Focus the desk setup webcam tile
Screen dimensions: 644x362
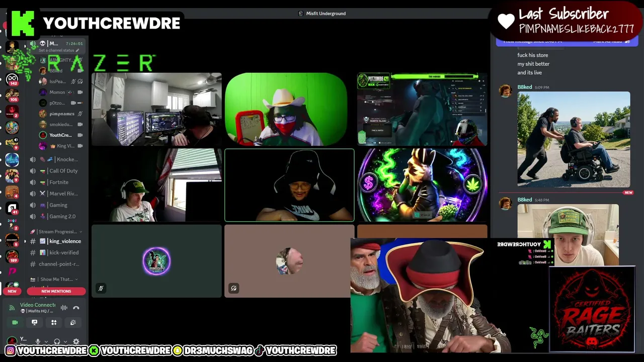click(x=156, y=110)
